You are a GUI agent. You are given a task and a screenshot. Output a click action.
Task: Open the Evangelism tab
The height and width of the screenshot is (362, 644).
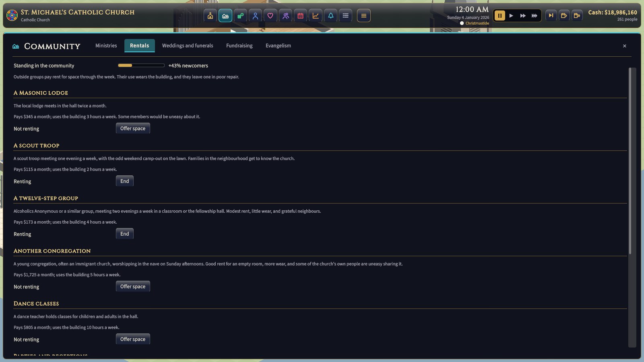(x=278, y=45)
